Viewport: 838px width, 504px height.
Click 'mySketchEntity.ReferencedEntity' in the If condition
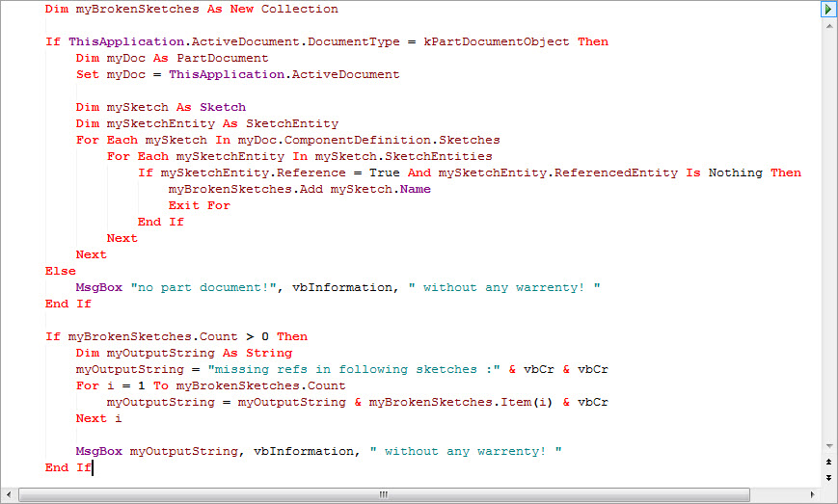tap(558, 173)
